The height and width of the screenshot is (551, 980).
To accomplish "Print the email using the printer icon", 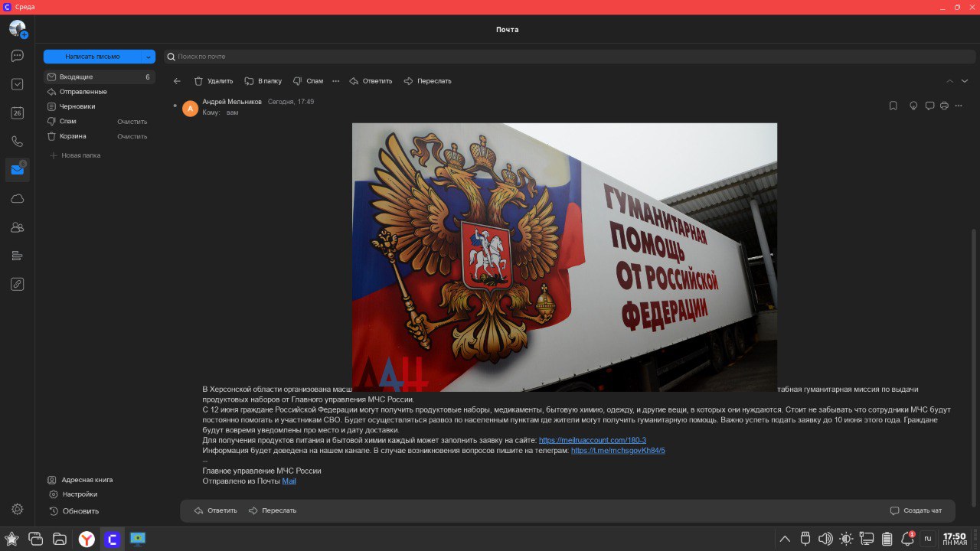I will click(x=944, y=106).
